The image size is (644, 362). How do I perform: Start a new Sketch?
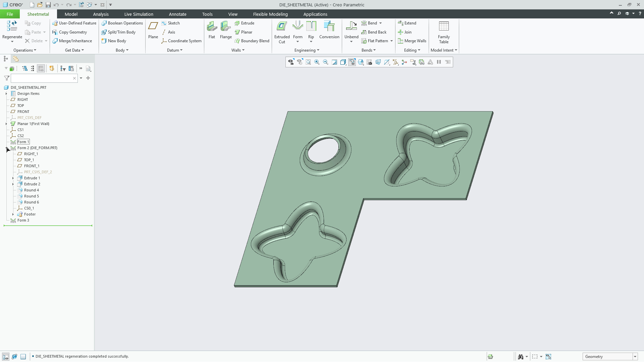click(170, 23)
